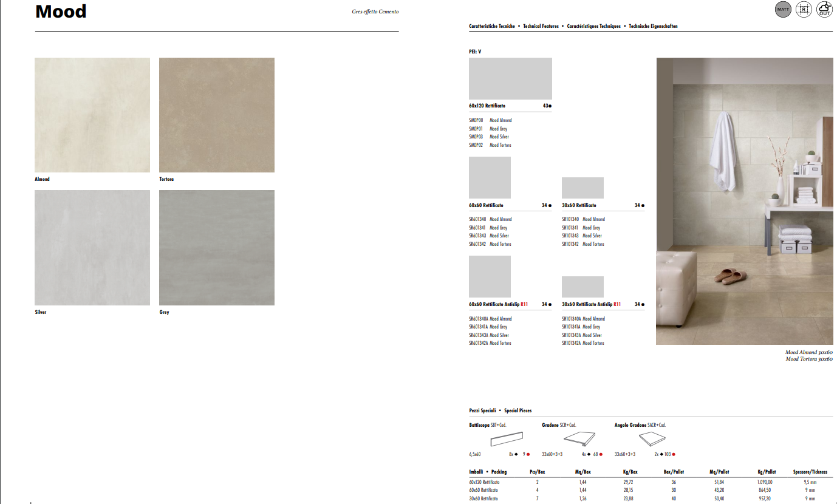The width and height of the screenshot is (837, 504).
Task: Click the 60x120 Rettificato grey format tile
Action: (x=510, y=78)
